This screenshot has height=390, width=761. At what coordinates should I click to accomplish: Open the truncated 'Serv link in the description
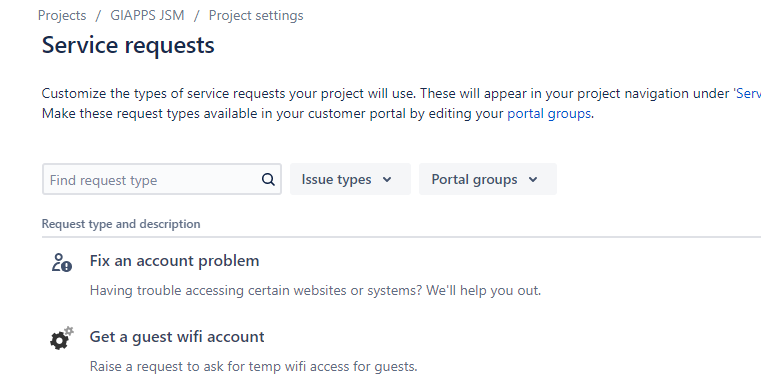coord(747,93)
